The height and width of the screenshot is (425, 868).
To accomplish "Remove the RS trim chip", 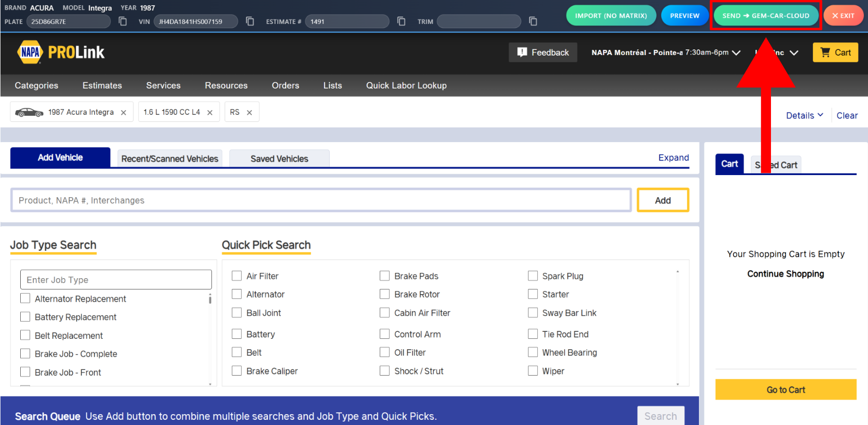I will click(250, 112).
